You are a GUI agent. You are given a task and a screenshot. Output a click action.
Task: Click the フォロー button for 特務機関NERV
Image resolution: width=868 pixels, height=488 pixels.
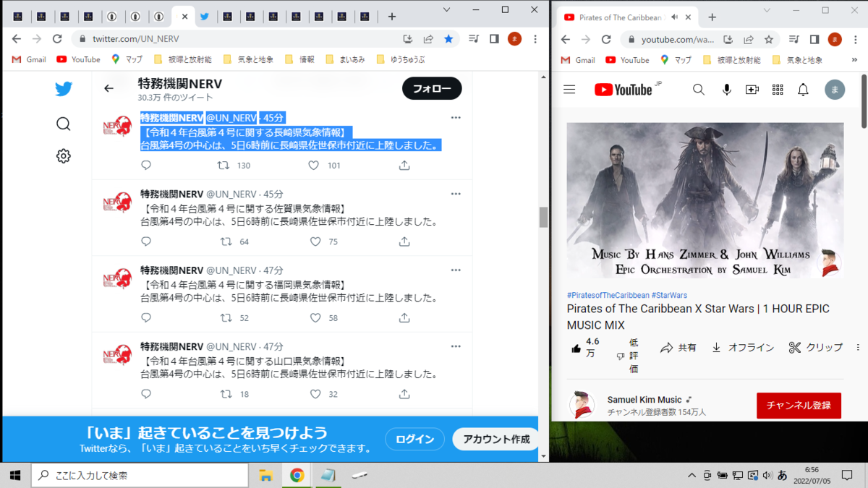tap(432, 88)
